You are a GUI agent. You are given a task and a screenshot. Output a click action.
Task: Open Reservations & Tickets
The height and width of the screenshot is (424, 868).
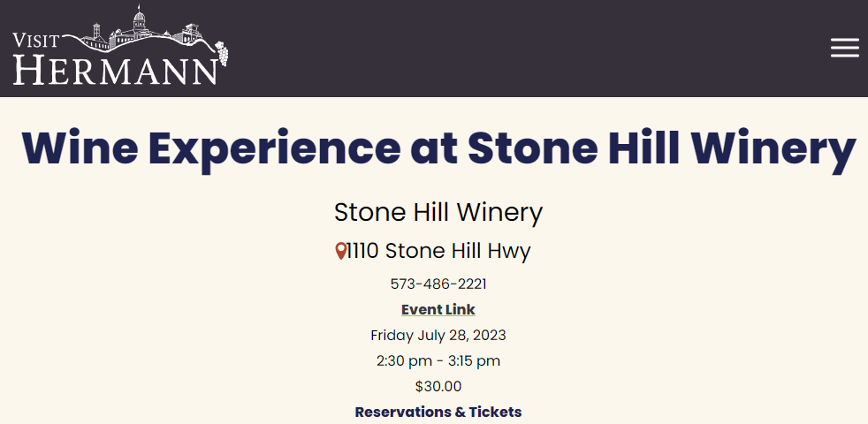(x=438, y=413)
